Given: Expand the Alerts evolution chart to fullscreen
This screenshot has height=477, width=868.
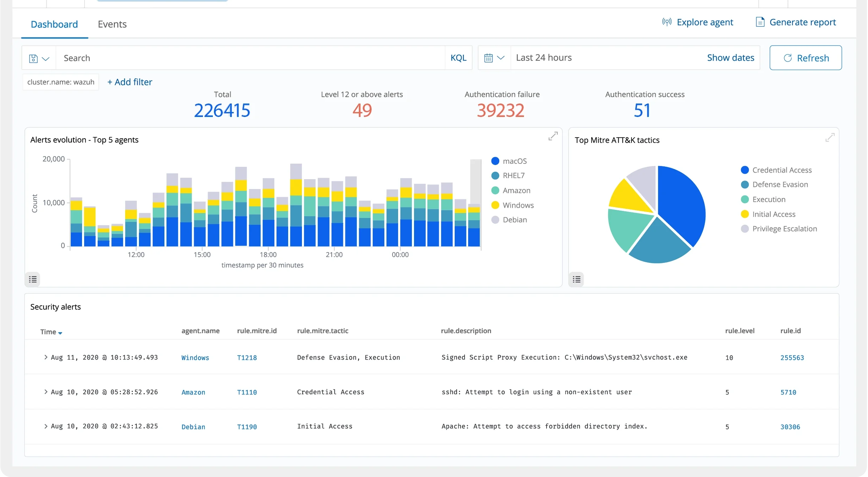Looking at the screenshot, I should click(x=553, y=136).
